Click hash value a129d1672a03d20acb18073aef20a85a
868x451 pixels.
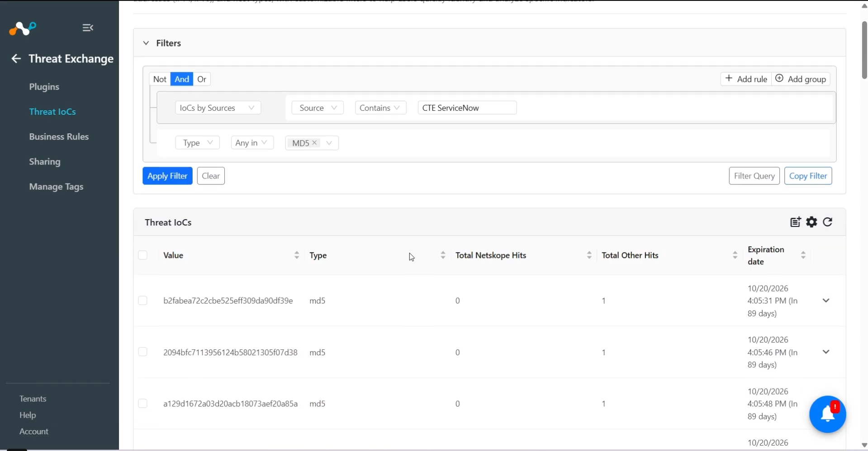click(x=230, y=404)
